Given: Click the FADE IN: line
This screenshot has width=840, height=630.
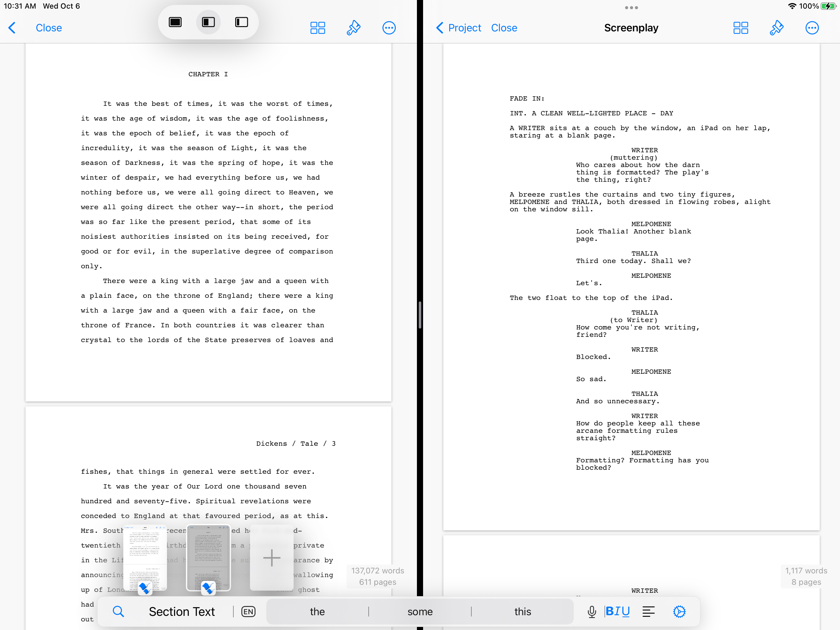Looking at the screenshot, I should [x=527, y=98].
